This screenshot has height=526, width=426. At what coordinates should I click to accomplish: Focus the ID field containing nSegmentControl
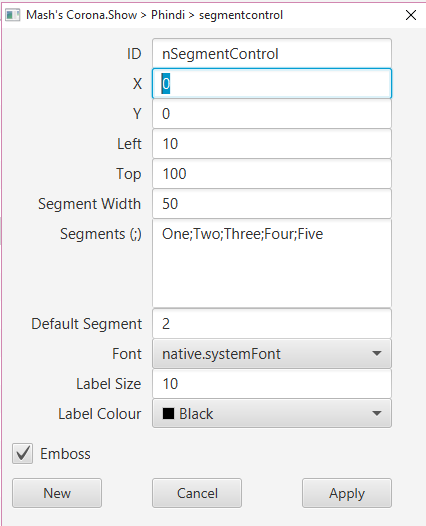[x=272, y=54]
